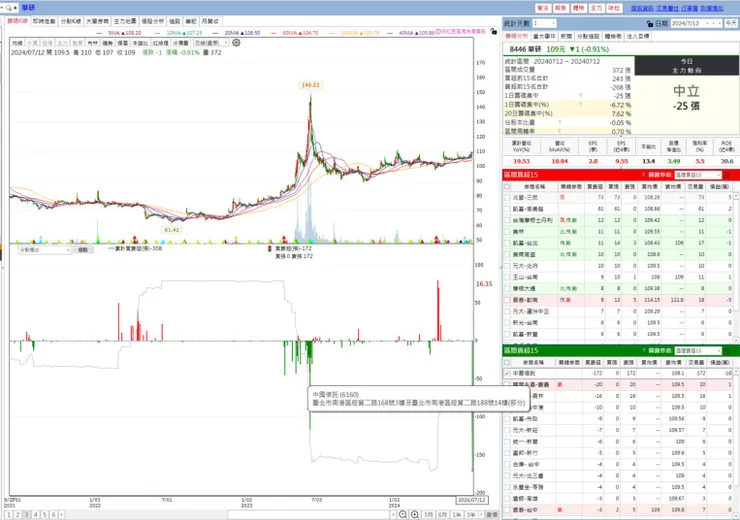Image resolution: width=740 pixels, height=520 pixels.
Task: Tick the checkbox for 凱基-台北 row
Action: pos(507,243)
